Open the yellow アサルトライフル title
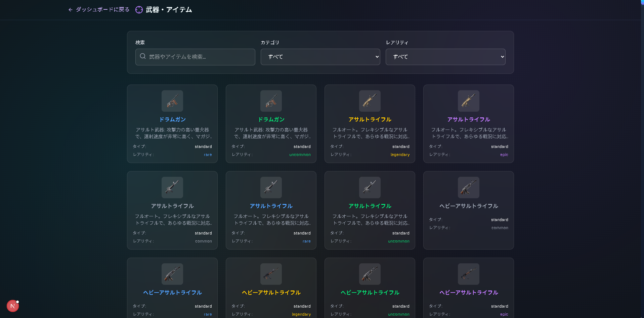The image size is (644, 318). [x=370, y=119]
